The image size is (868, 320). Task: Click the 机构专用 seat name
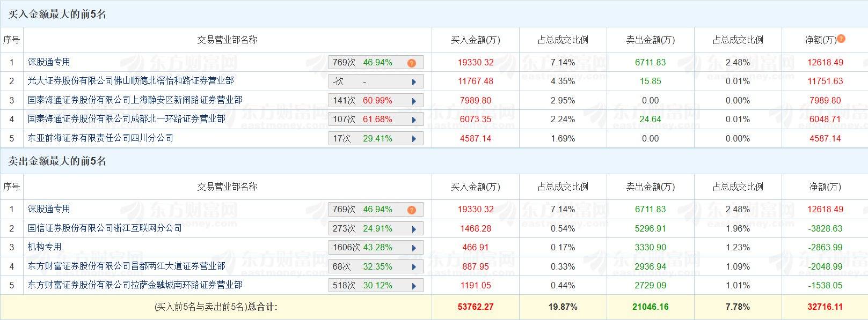pos(45,247)
